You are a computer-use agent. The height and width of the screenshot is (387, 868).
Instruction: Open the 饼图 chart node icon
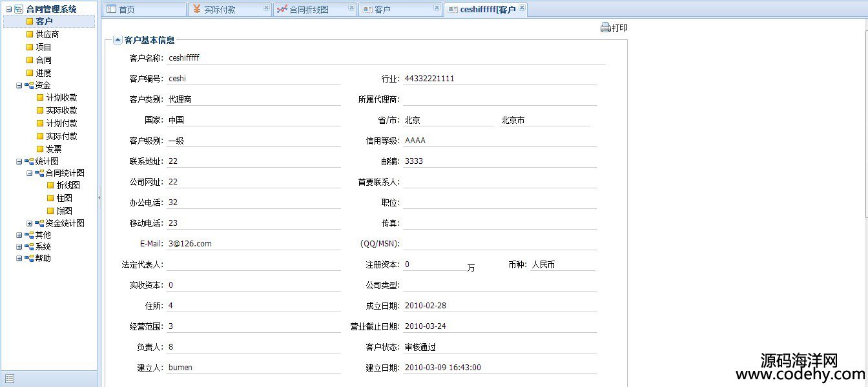50,211
